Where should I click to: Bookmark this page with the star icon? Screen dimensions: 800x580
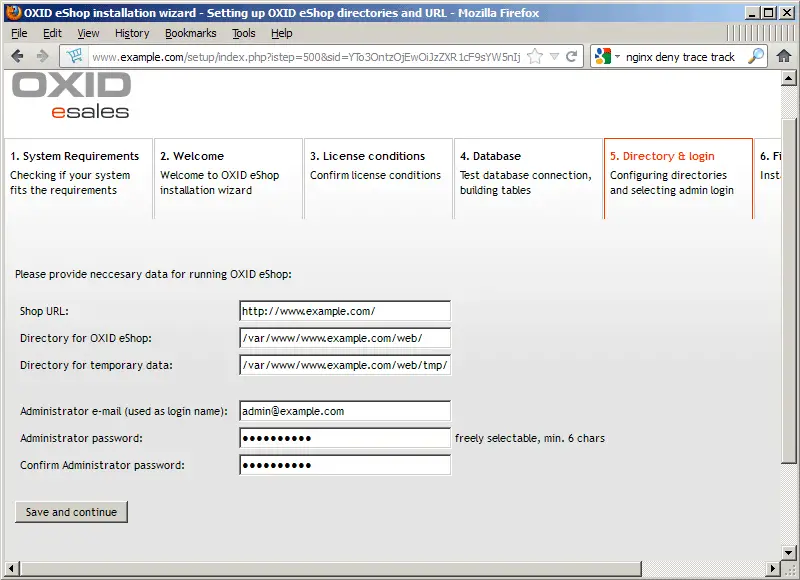pos(535,56)
